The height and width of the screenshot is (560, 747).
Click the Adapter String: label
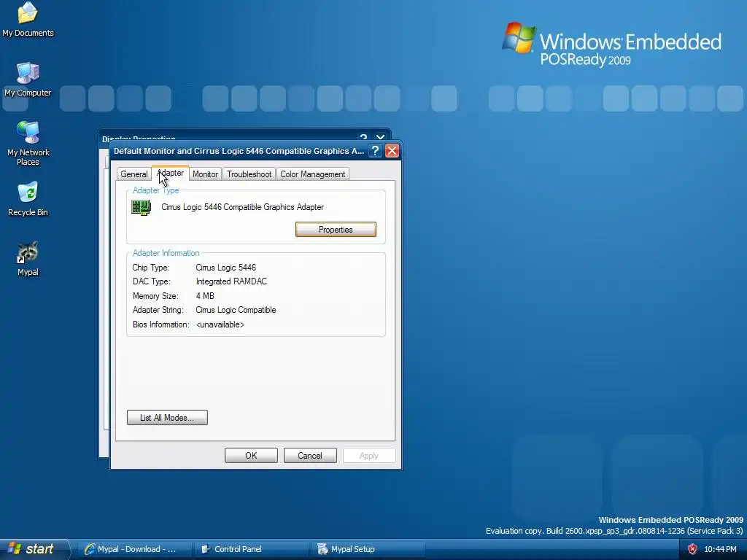click(x=158, y=310)
